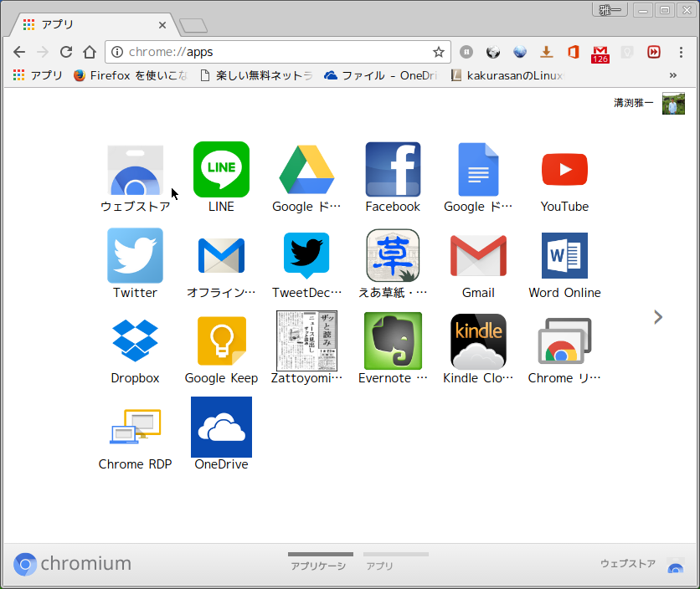Image resolution: width=700 pixels, height=589 pixels.
Task: Open Chrome リモート デスクトップ app
Action: coord(564,341)
